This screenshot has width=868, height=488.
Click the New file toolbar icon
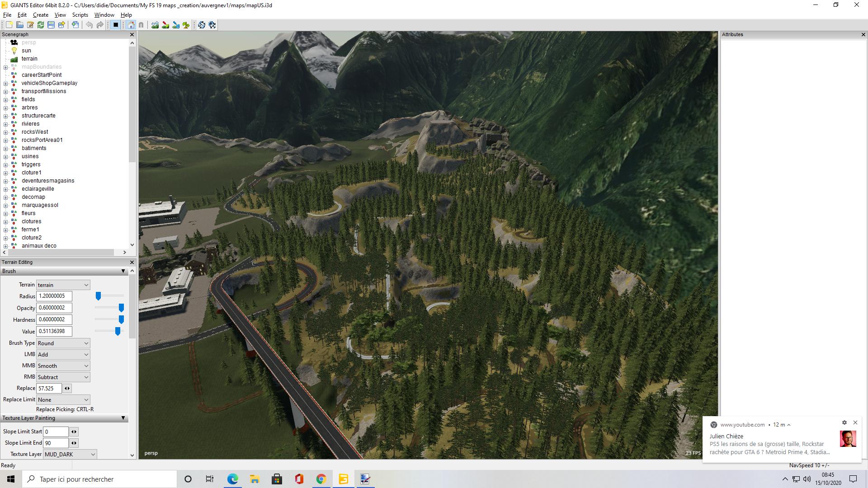point(9,25)
